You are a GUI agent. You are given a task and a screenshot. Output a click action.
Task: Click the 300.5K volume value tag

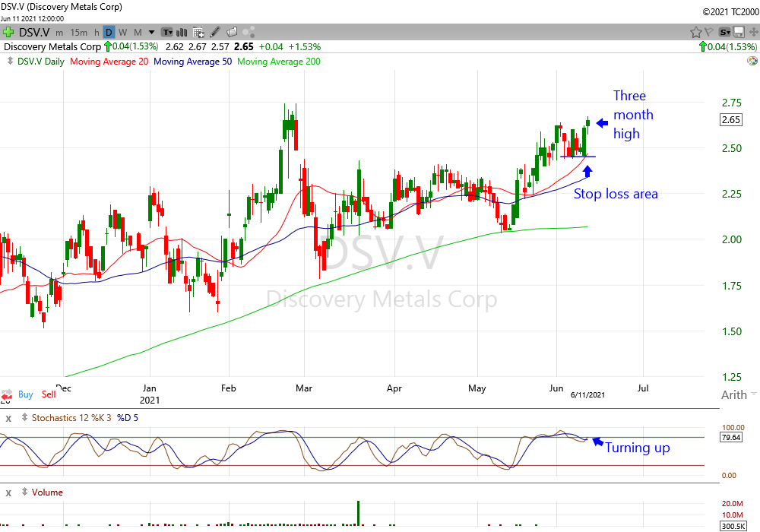pyautogui.click(x=733, y=526)
